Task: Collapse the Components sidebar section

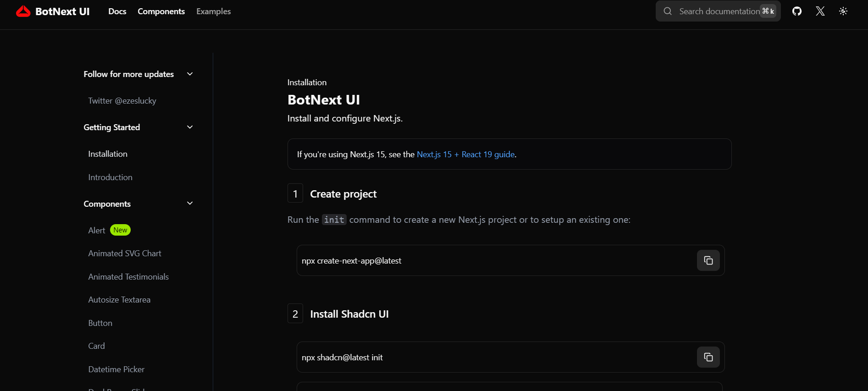Action: (190, 204)
